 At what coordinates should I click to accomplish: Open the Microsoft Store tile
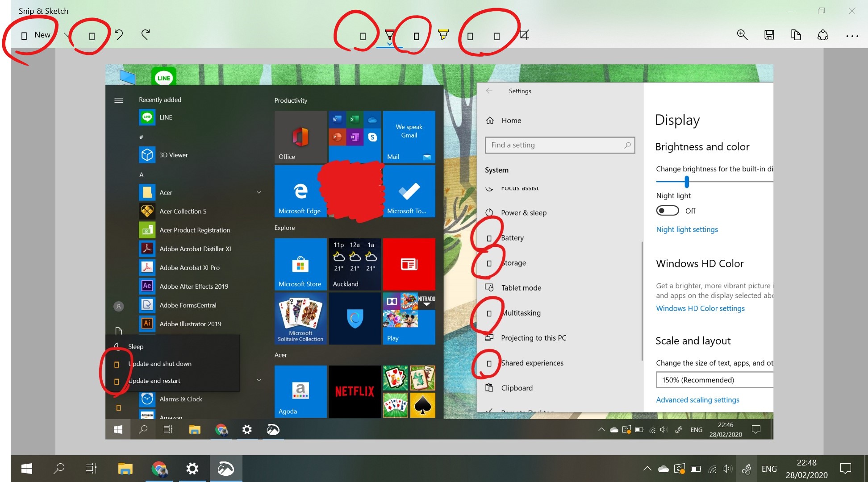300,264
